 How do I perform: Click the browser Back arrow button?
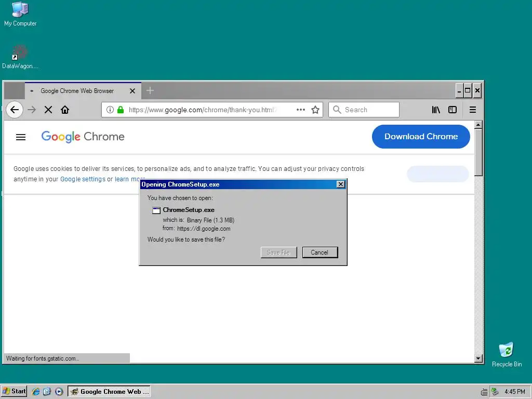14,110
